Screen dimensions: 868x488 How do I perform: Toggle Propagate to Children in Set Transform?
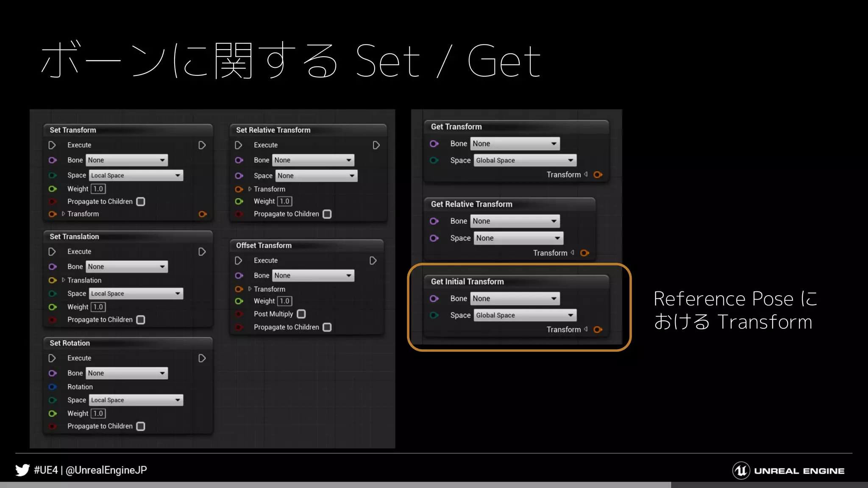141,202
